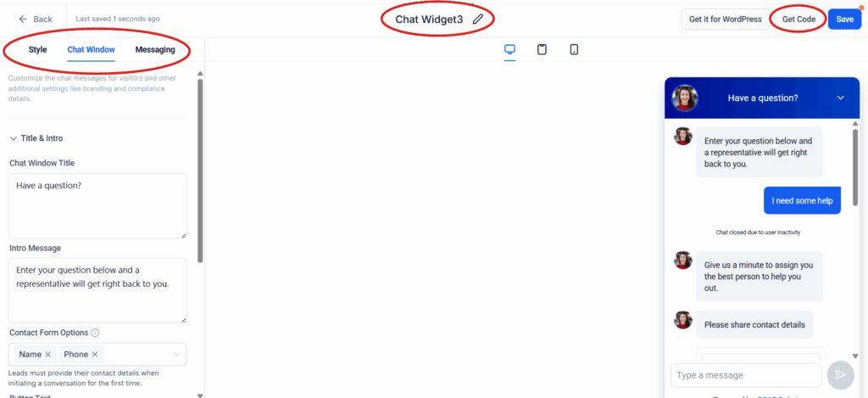868x398 pixels.
Task: Open the Style tab
Action: click(37, 50)
